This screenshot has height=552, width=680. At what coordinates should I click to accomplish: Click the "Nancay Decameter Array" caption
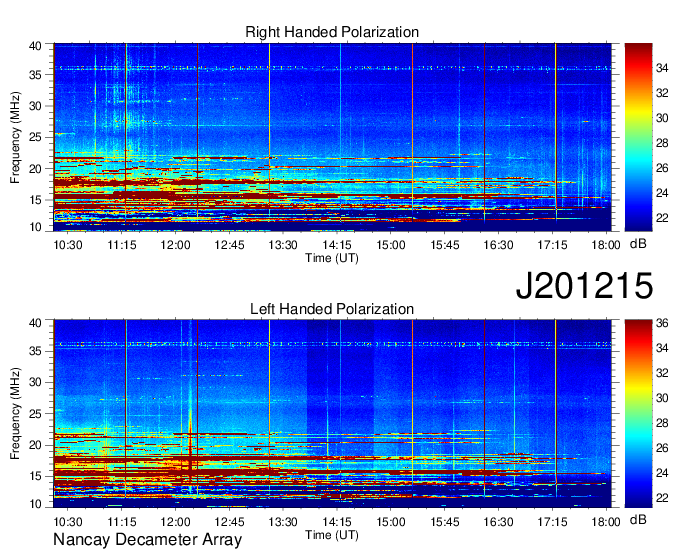[147, 540]
